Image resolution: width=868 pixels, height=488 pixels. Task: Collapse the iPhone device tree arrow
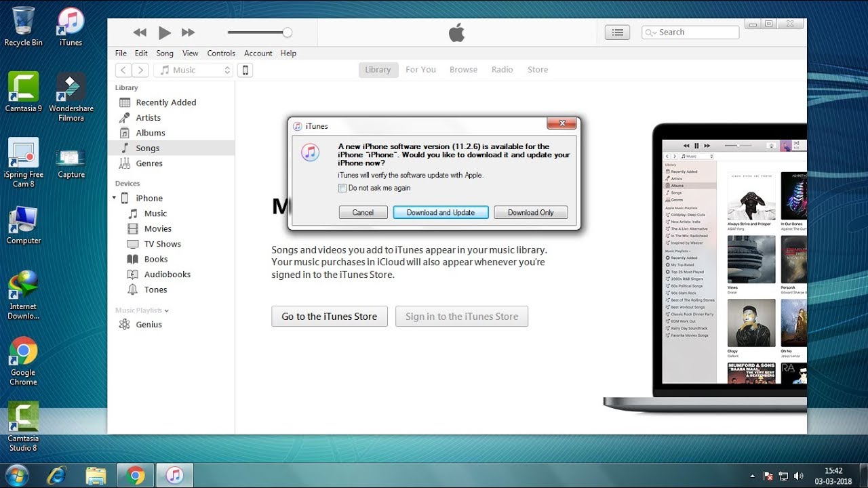114,198
